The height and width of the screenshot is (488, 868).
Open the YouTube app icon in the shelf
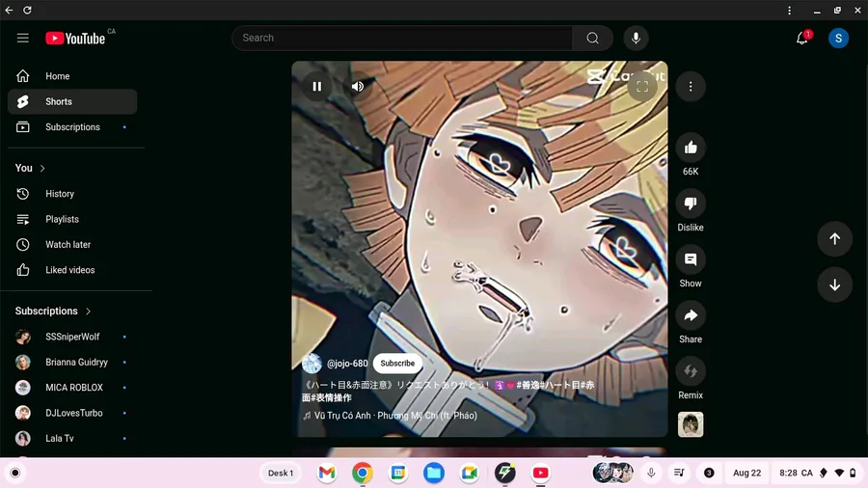tap(540, 474)
